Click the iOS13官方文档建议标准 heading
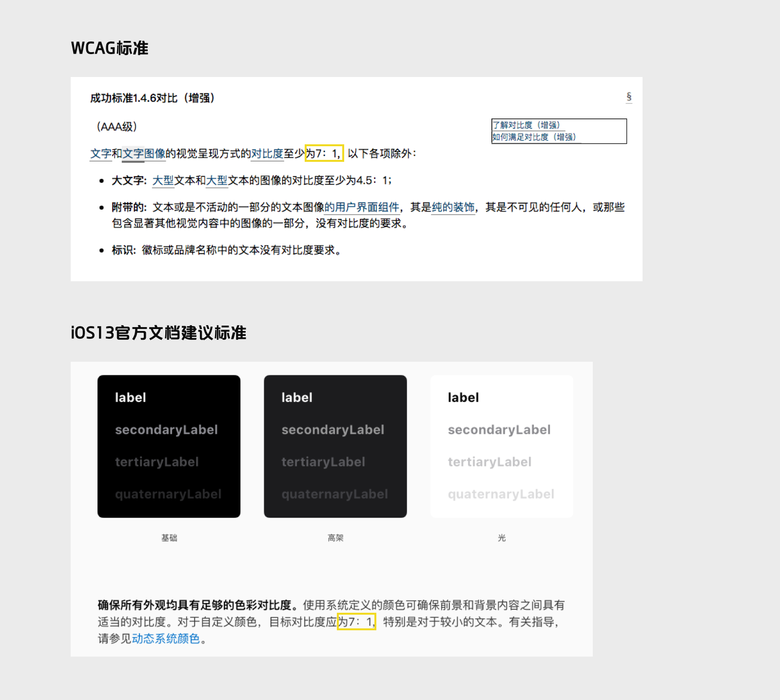This screenshot has height=700, width=780. [x=159, y=333]
